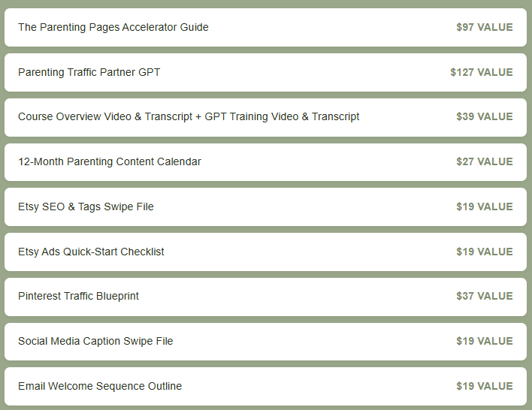The image size is (532, 410).
Task: Click the $127 VALUE label
Action: [x=482, y=72]
